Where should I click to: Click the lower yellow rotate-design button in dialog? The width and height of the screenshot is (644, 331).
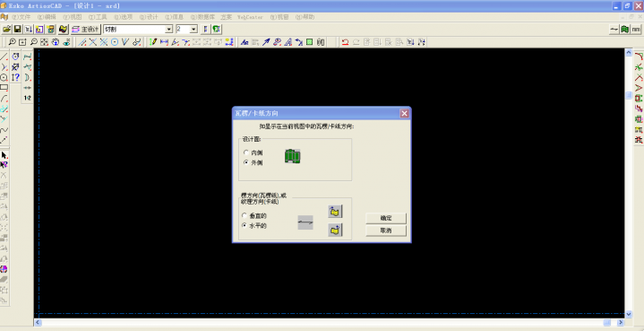(336, 230)
